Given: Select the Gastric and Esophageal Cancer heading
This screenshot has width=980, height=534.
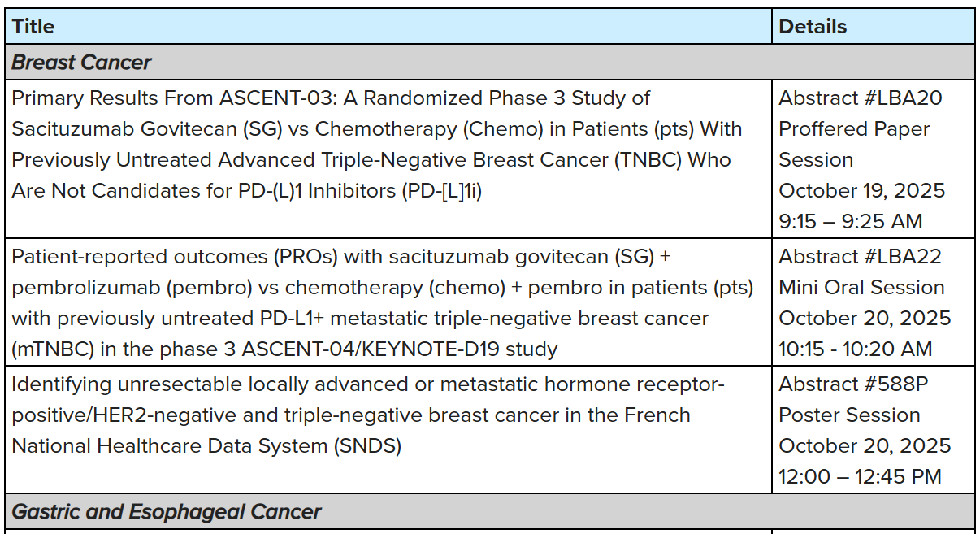Looking at the screenshot, I should (167, 512).
